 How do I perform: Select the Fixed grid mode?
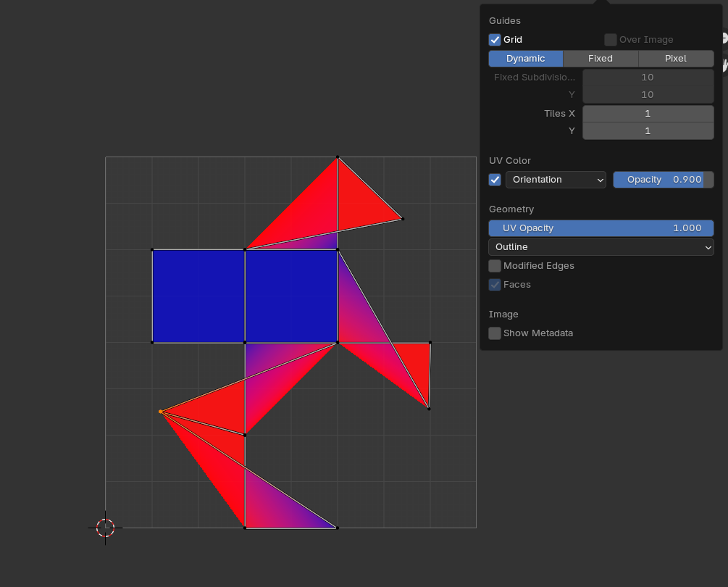(601, 59)
